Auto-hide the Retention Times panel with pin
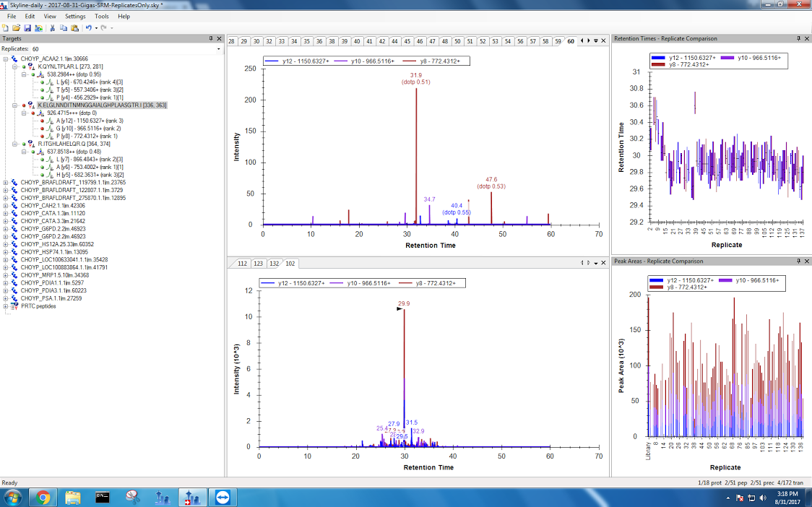This screenshot has height=507, width=812. tap(799, 38)
